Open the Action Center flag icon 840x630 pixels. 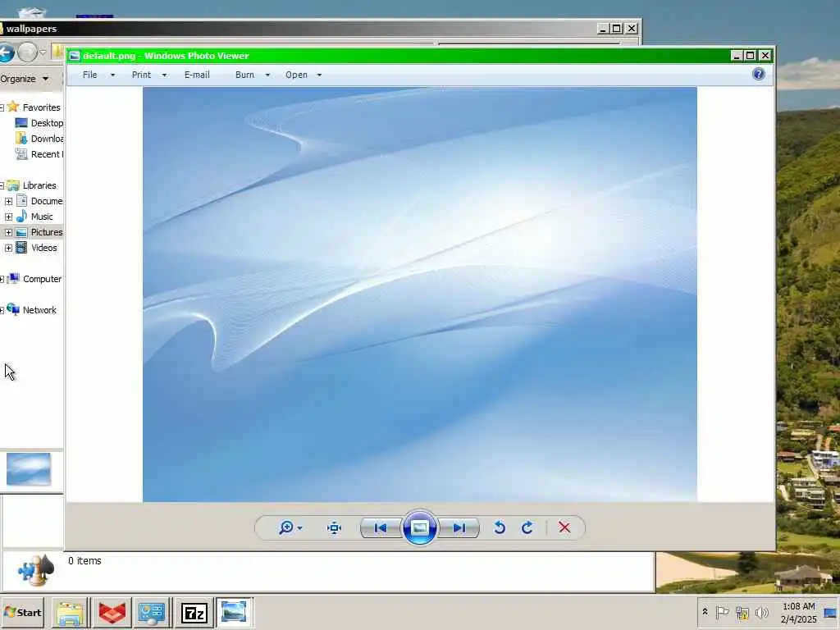[x=722, y=612]
